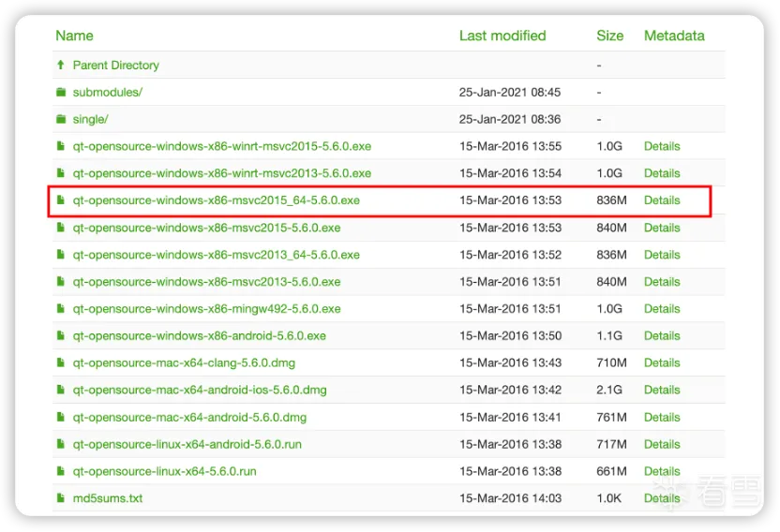This screenshot has width=780, height=532.
Task: Download qt-opensource-windows-x86-winrt-msvc2013-5.6.0.exe
Action: click(x=222, y=173)
